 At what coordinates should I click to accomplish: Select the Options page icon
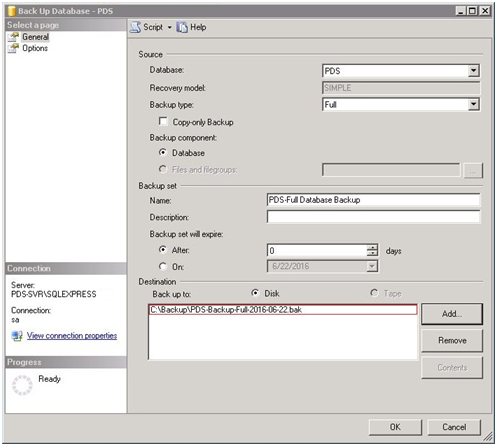pos(13,48)
